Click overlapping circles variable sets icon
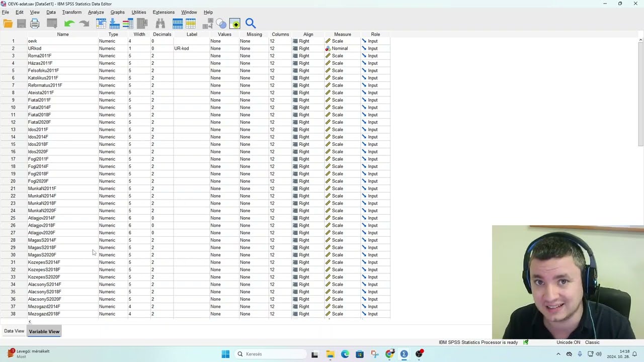Viewport: 644px width, 362px height. [x=221, y=23]
